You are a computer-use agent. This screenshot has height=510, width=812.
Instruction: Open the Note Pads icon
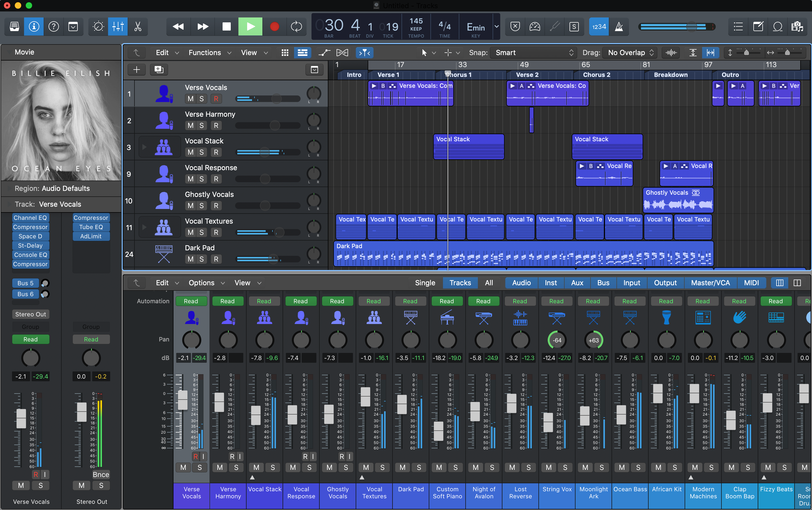tap(758, 26)
